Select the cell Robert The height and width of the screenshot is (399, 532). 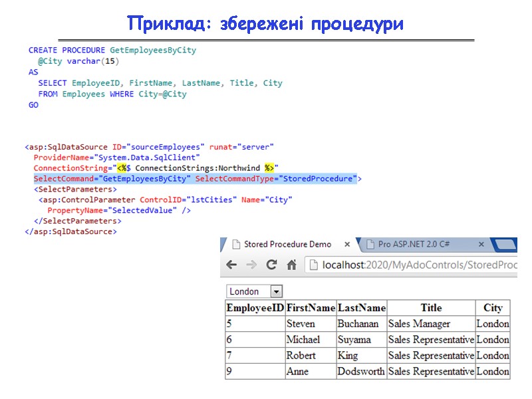click(311, 355)
